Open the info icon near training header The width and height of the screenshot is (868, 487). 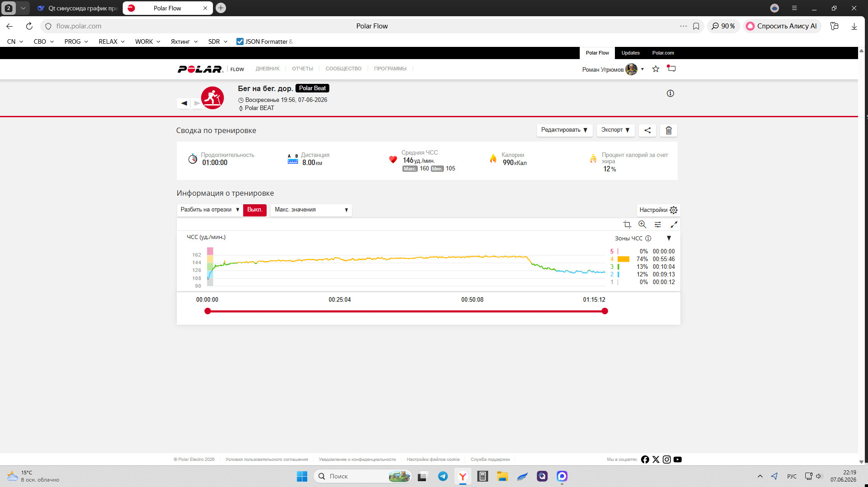[x=670, y=93]
